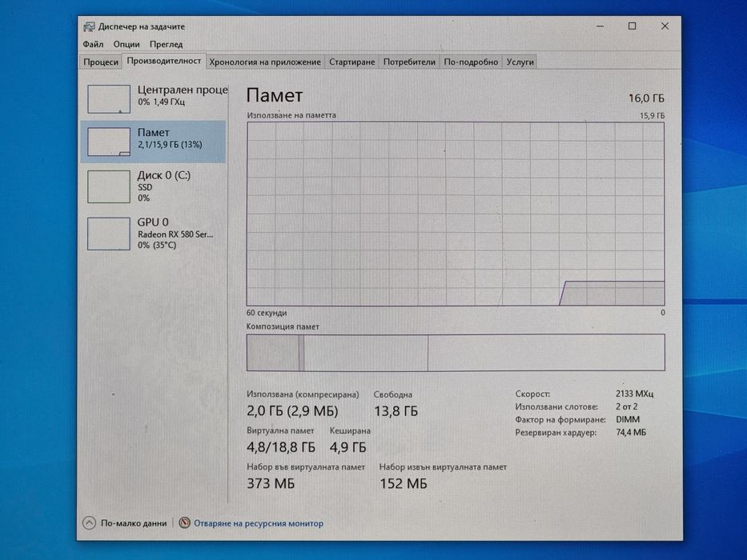Click the Disk 0 mini graph thumbnail
Image resolution: width=747 pixels, height=560 pixels.
(x=109, y=186)
